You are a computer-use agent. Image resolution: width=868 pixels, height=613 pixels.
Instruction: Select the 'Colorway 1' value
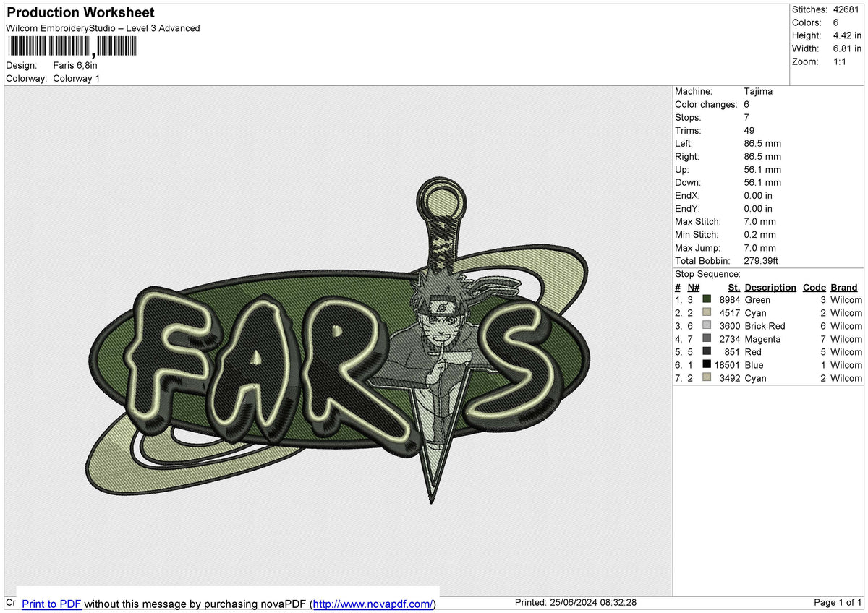(77, 78)
